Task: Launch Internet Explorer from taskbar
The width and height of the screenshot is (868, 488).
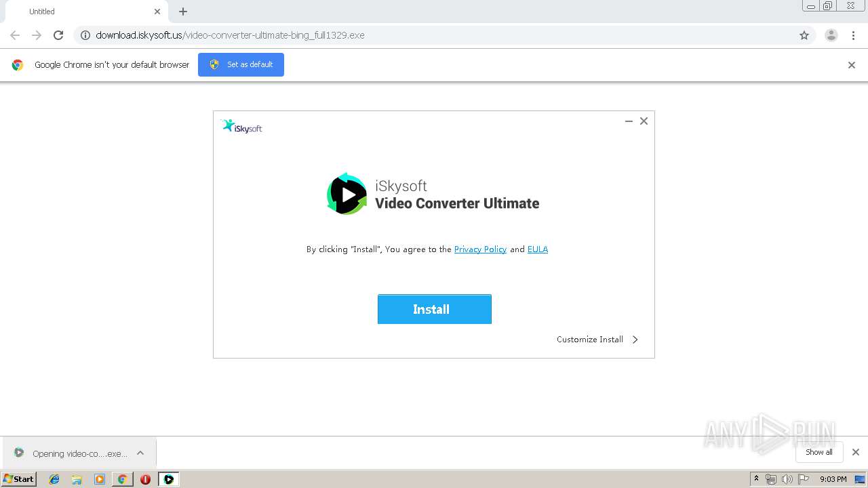Action: coord(54,479)
